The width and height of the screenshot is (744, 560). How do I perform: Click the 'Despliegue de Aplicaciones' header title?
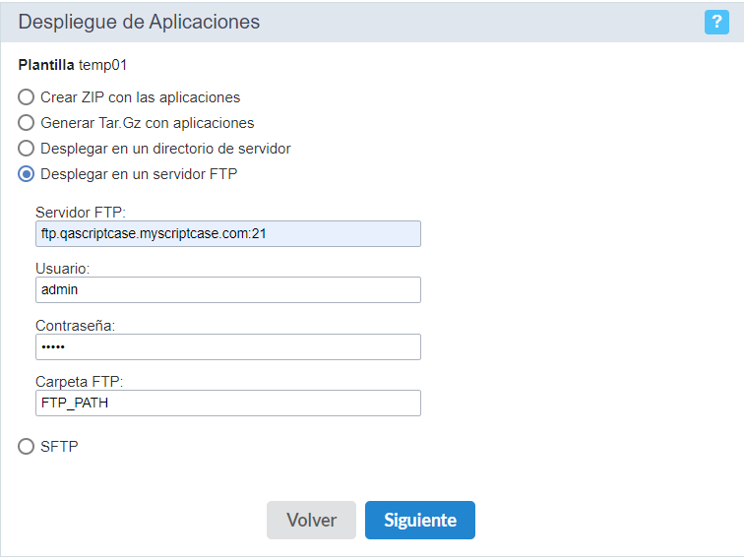pyautogui.click(x=139, y=22)
